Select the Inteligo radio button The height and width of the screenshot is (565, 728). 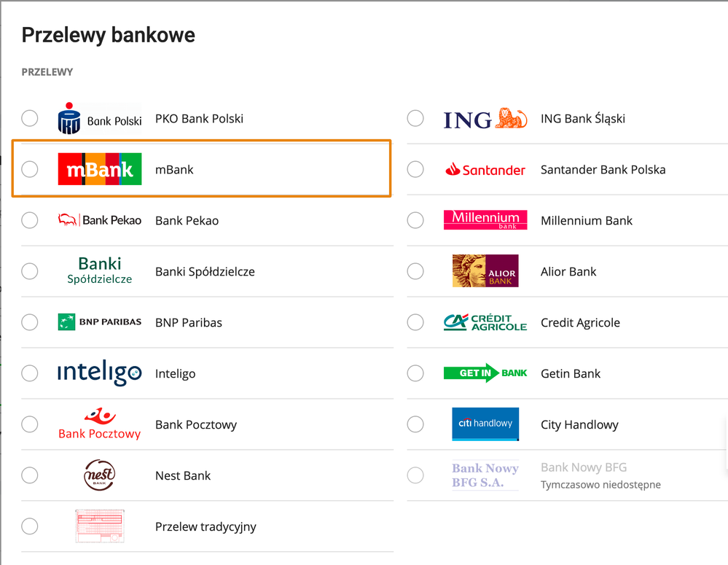pos(30,373)
